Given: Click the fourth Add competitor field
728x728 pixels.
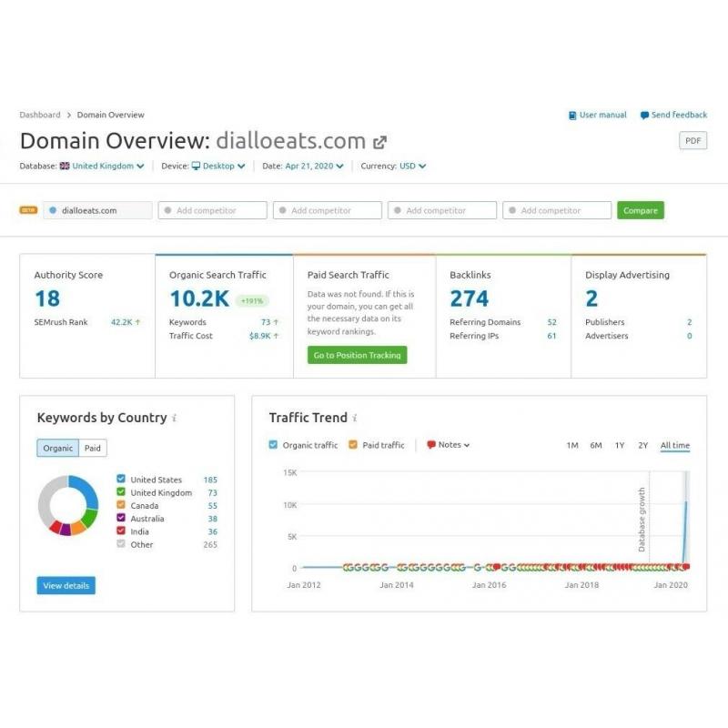Looking at the screenshot, I should tap(557, 210).
